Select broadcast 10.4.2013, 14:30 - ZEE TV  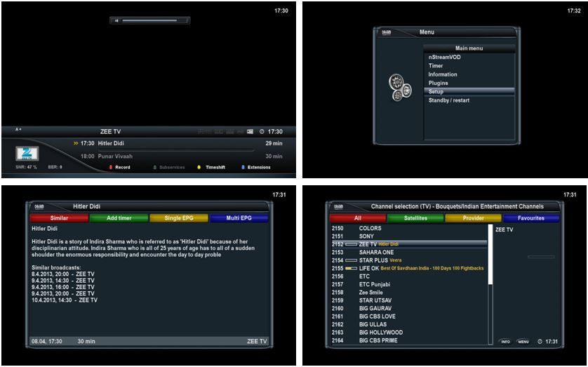pos(65,300)
